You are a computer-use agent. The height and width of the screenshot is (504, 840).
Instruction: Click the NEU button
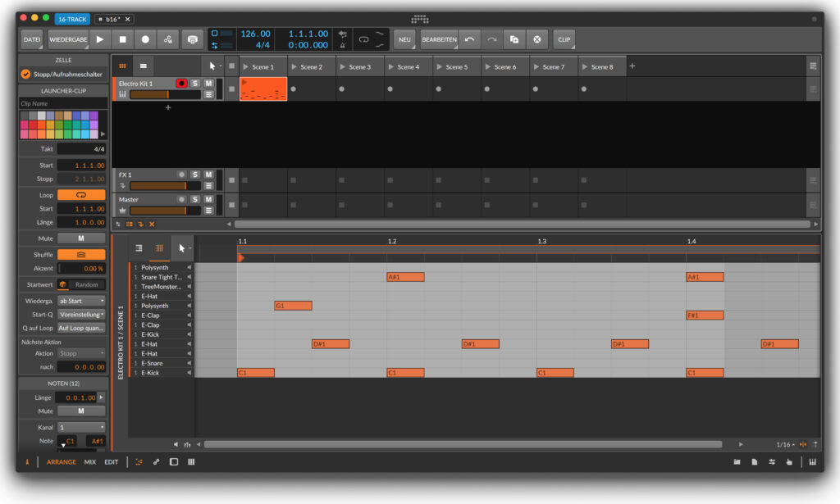[404, 39]
